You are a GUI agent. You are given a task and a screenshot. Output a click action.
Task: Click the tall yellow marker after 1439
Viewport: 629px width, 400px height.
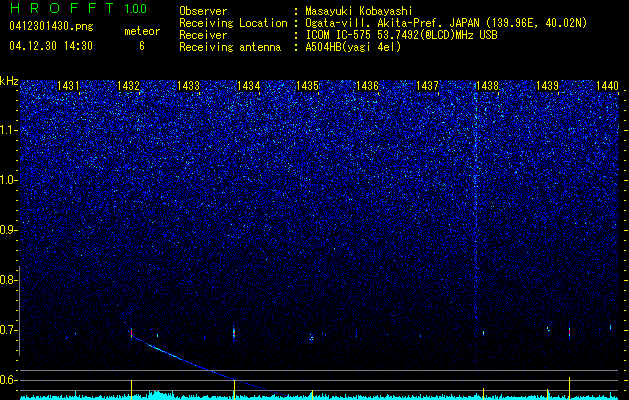[569, 388]
